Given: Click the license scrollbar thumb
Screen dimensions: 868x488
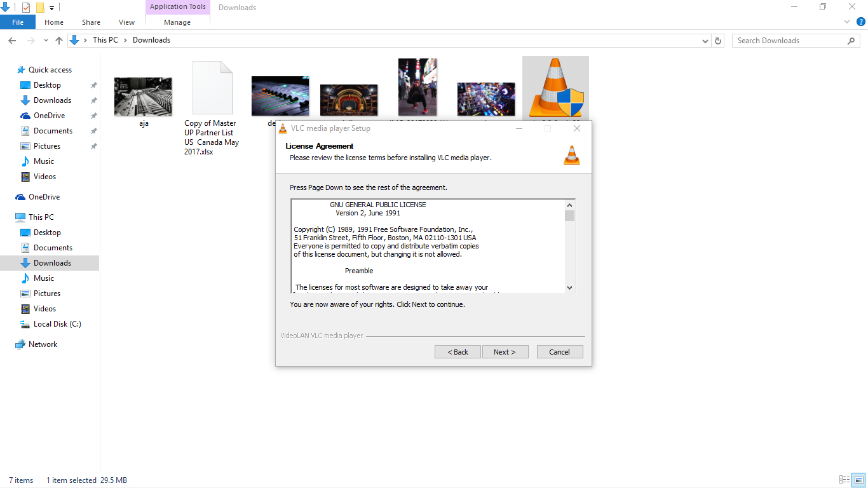Looking at the screenshot, I should point(570,215).
